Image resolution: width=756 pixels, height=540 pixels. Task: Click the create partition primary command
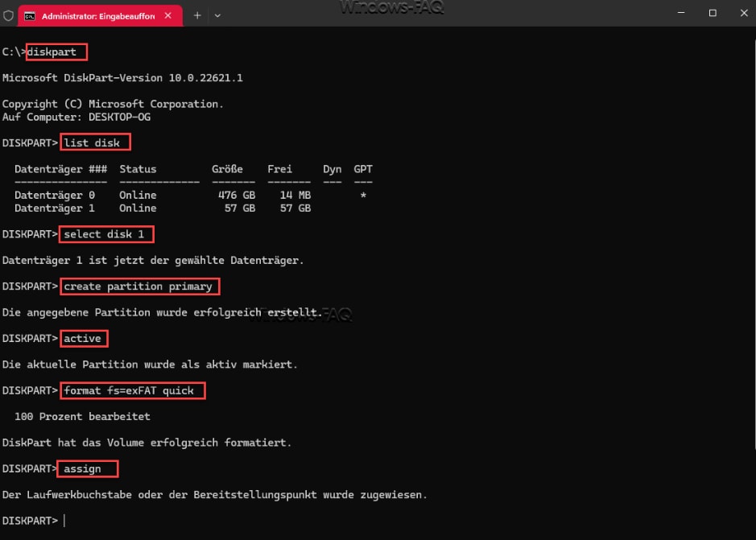click(x=139, y=286)
